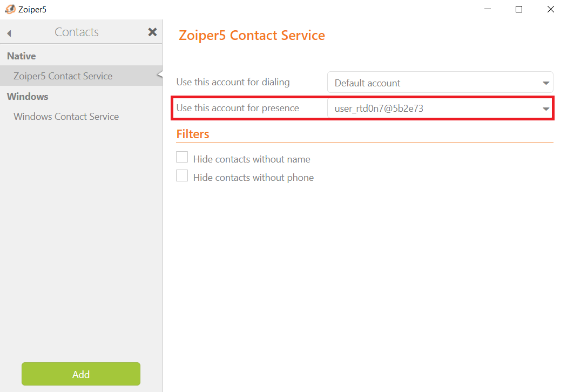This screenshot has height=392, width=567.
Task: Click arrow of the presence account dropdown
Action: click(545, 109)
